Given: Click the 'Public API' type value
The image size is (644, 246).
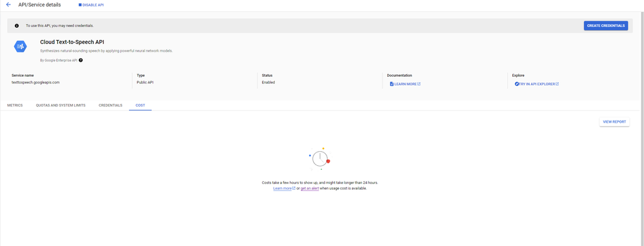Looking at the screenshot, I should click(145, 82).
